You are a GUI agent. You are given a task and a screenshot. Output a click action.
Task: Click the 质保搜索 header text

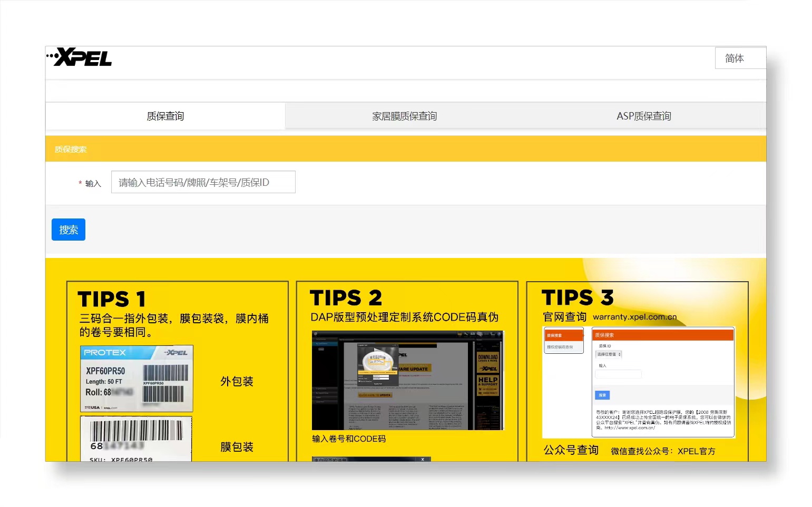[x=71, y=149]
